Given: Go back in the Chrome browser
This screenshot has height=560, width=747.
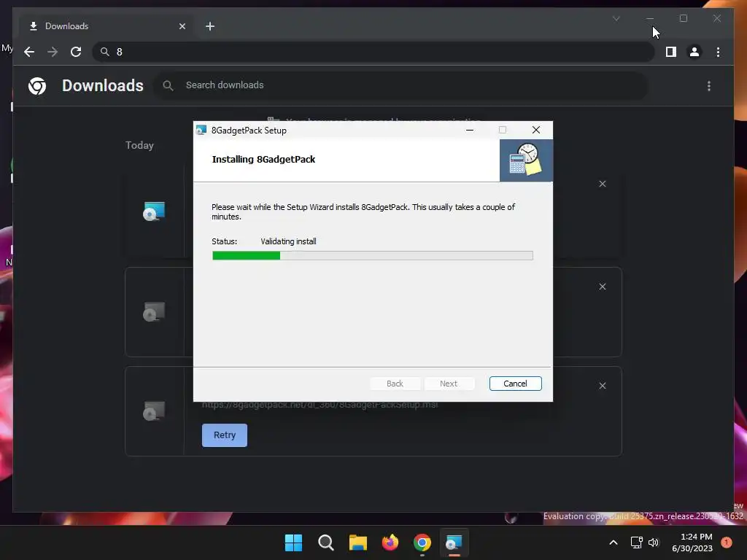Looking at the screenshot, I should [x=29, y=52].
